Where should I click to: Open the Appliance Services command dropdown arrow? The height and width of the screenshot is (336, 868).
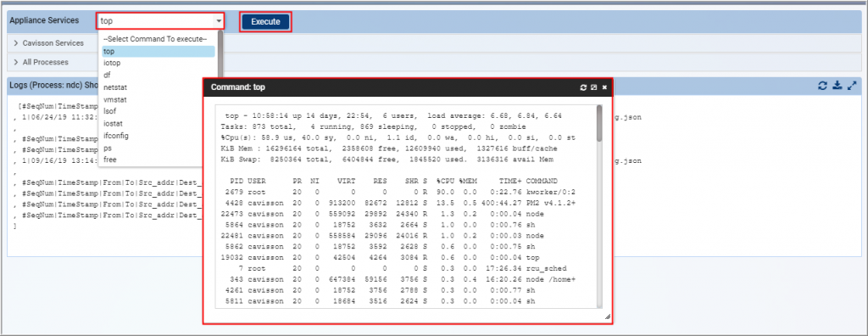(x=219, y=21)
